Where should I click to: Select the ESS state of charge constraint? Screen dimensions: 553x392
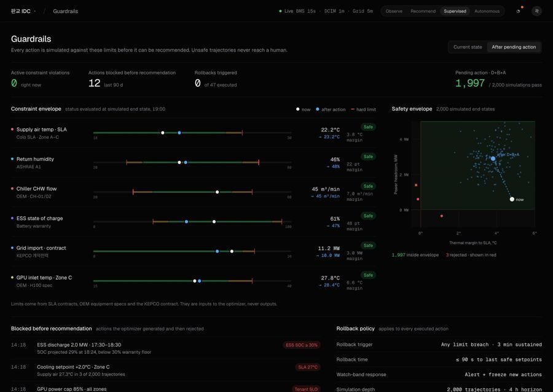(x=39, y=218)
